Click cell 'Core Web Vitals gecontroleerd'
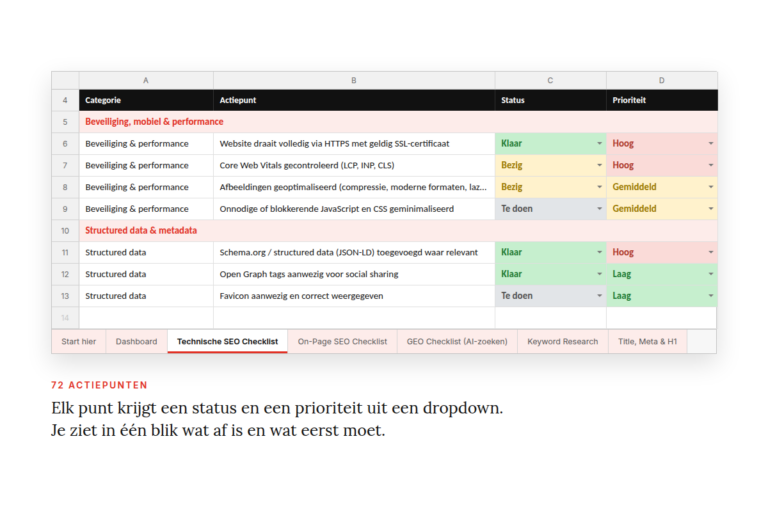768x512 pixels. 354,165
